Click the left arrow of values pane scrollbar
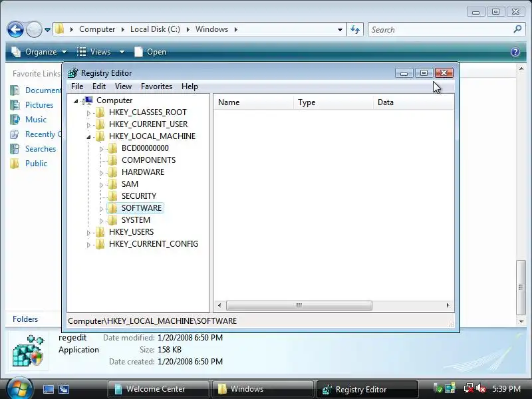Viewport: 532px width, 399px height. tap(219, 305)
